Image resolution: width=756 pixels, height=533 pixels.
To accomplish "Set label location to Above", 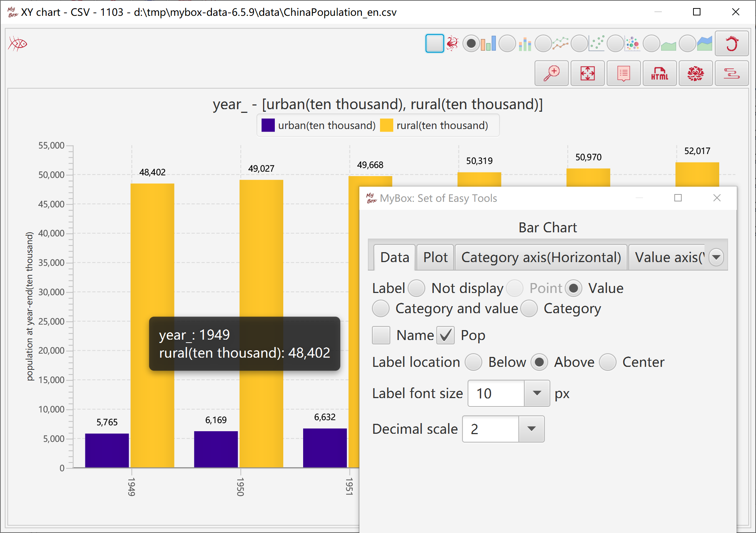I will [x=539, y=362].
